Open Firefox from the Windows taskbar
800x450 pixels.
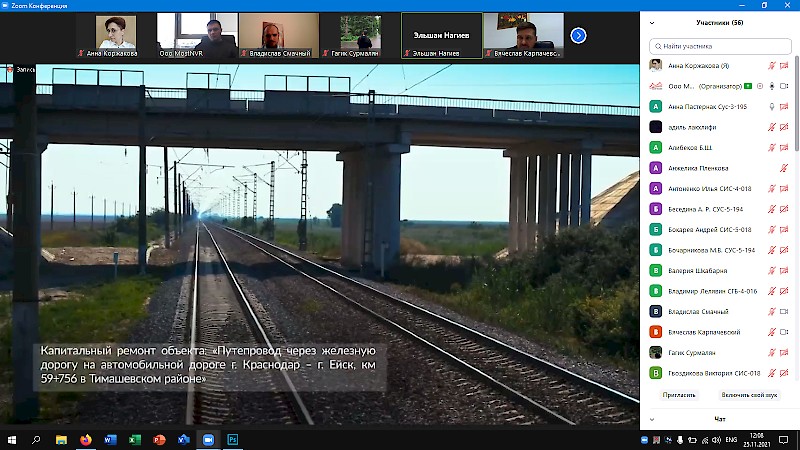coord(86,439)
